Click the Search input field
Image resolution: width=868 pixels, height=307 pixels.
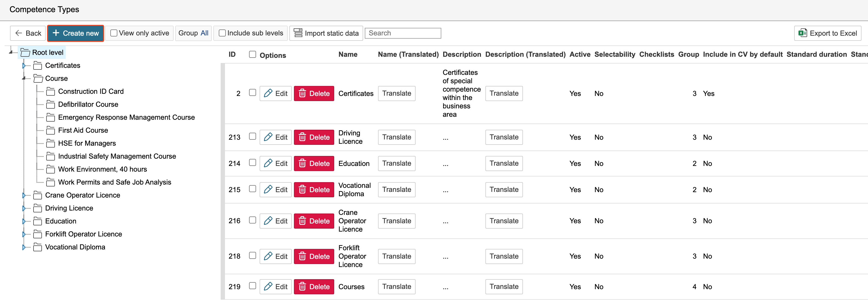pyautogui.click(x=403, y=33)
